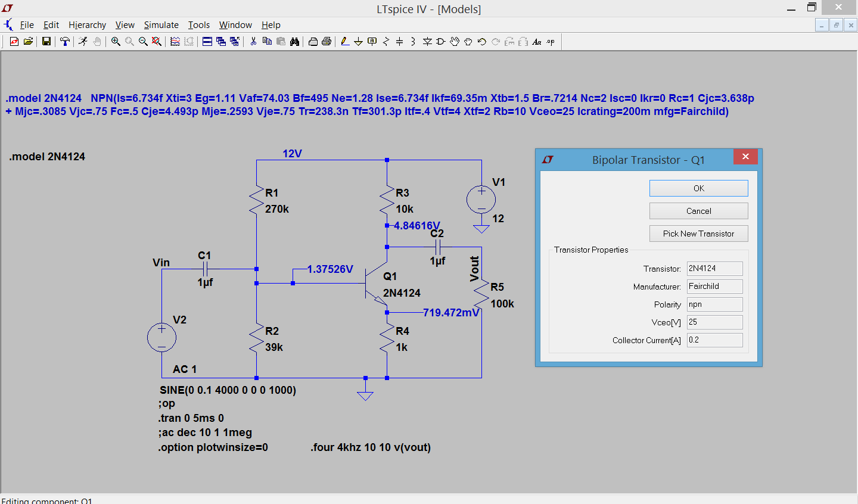
Task: Click the SINE(0 0.1 4000 0 0 0 1000) text
Action: (228, 390)
